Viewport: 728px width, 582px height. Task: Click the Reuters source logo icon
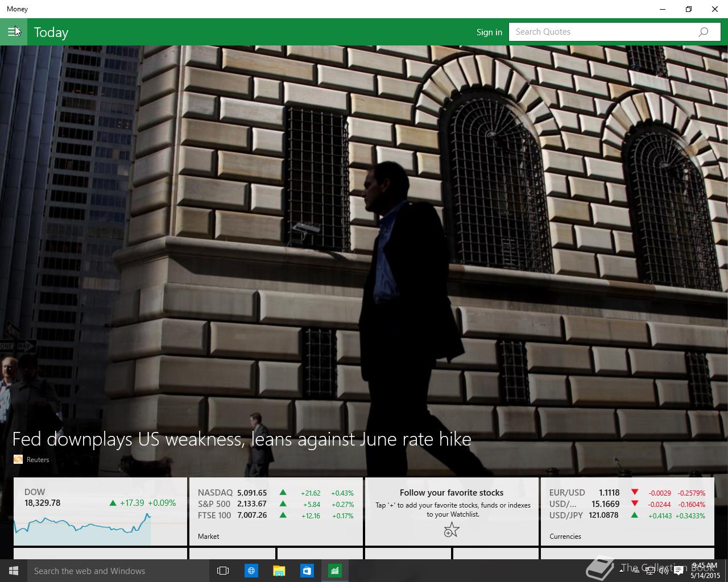18,459
